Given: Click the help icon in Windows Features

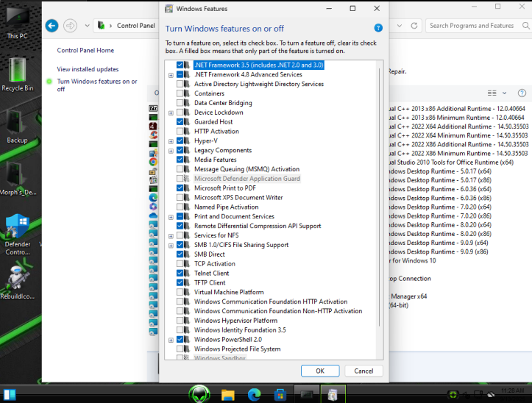Looking at the screenshot, I should (378, 28).
